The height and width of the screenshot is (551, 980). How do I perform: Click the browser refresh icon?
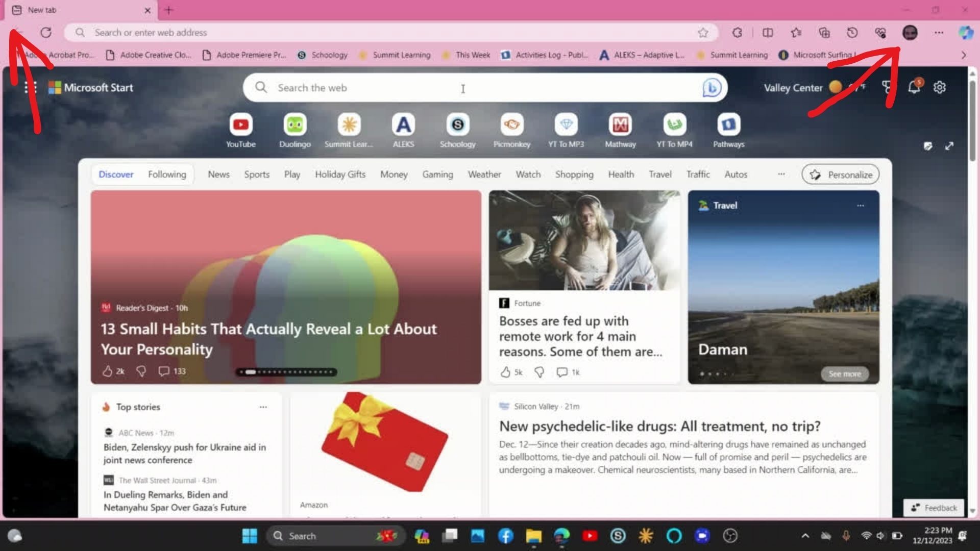tap(46, 33)
